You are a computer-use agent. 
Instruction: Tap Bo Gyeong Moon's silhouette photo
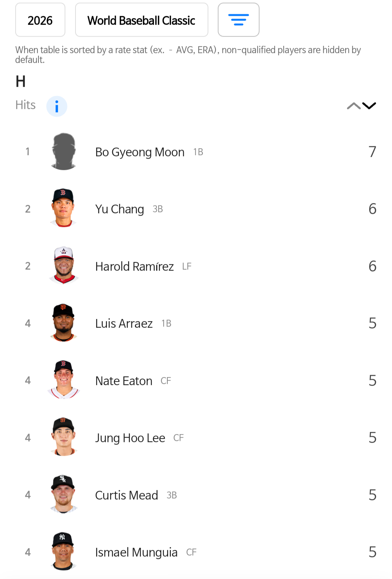(64, 151)
